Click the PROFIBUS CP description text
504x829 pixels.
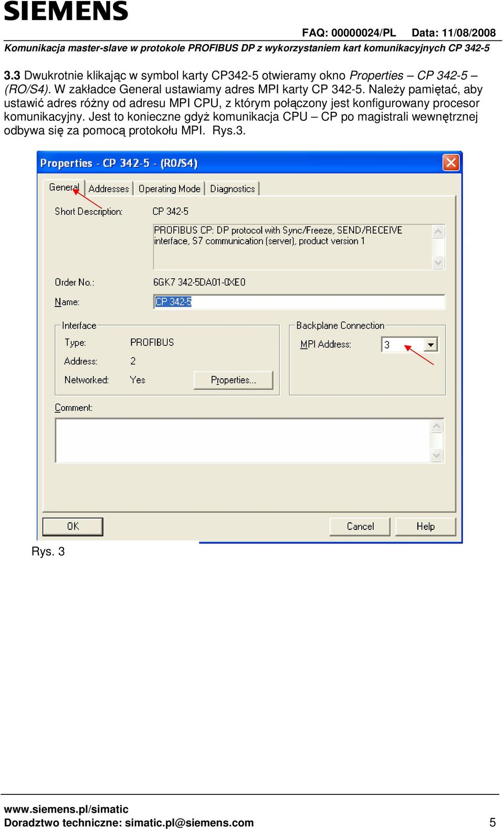pyautogui.click(x=278, y=236)
